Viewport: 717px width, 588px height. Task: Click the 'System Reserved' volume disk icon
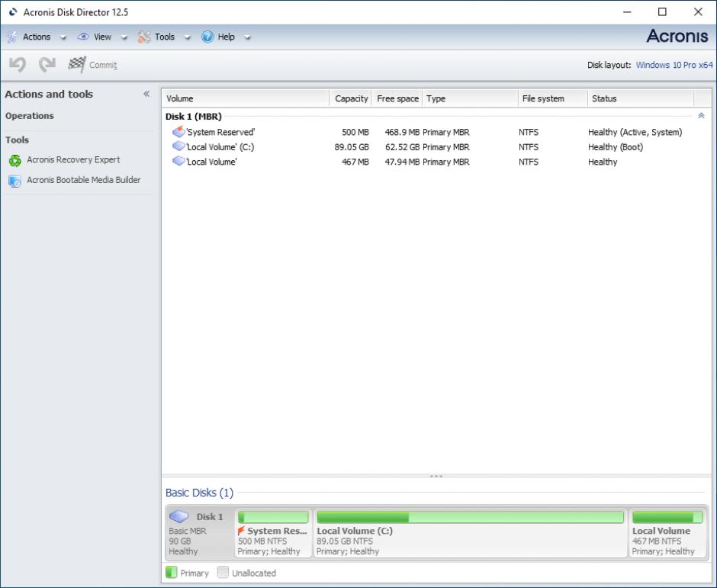pos(178,132)
